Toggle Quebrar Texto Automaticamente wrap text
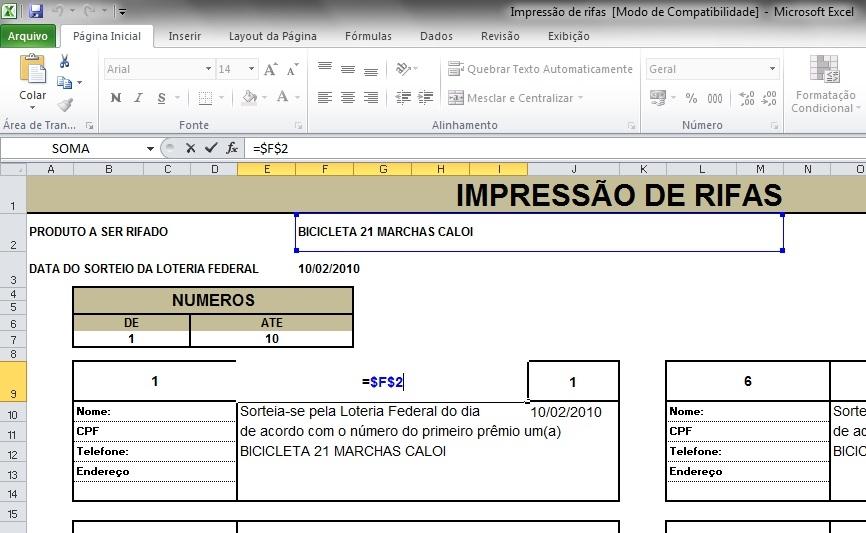Screen dimensions: 866x533 click(540, 69)
